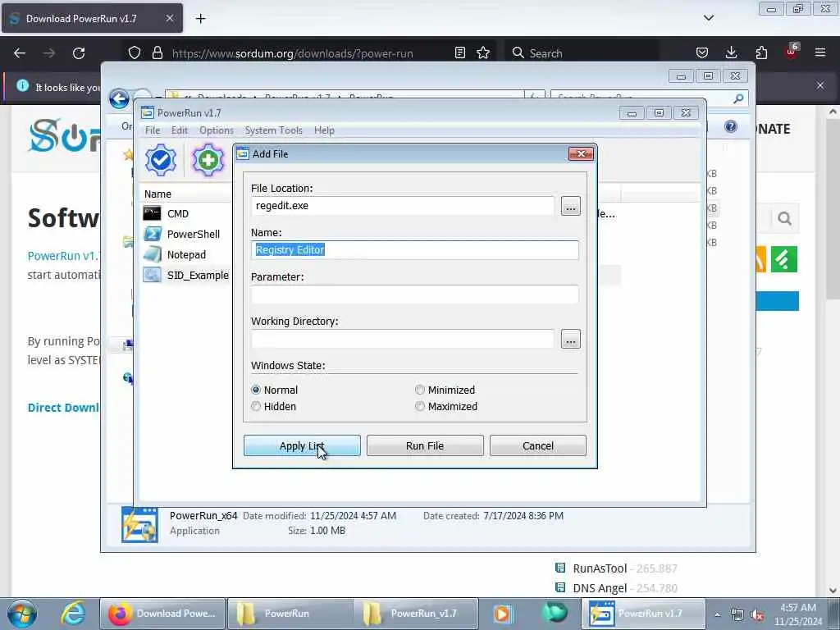
Task: Expand Firefox list all tabs chevron
Action: (x=709, y=18)
